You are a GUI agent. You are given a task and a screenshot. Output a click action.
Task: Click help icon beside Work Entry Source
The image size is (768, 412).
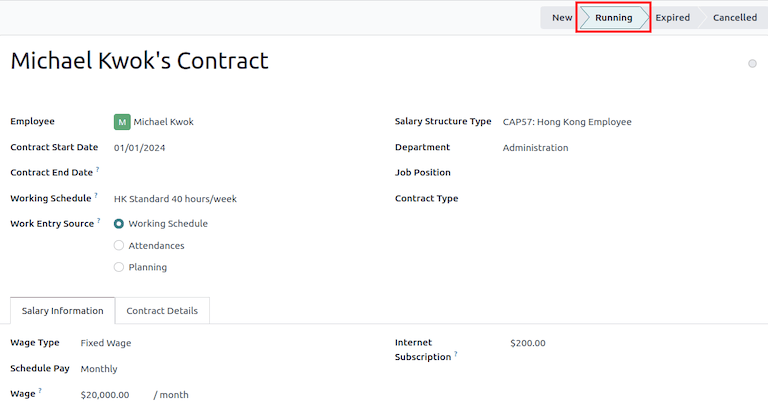(x=99, y=221)
